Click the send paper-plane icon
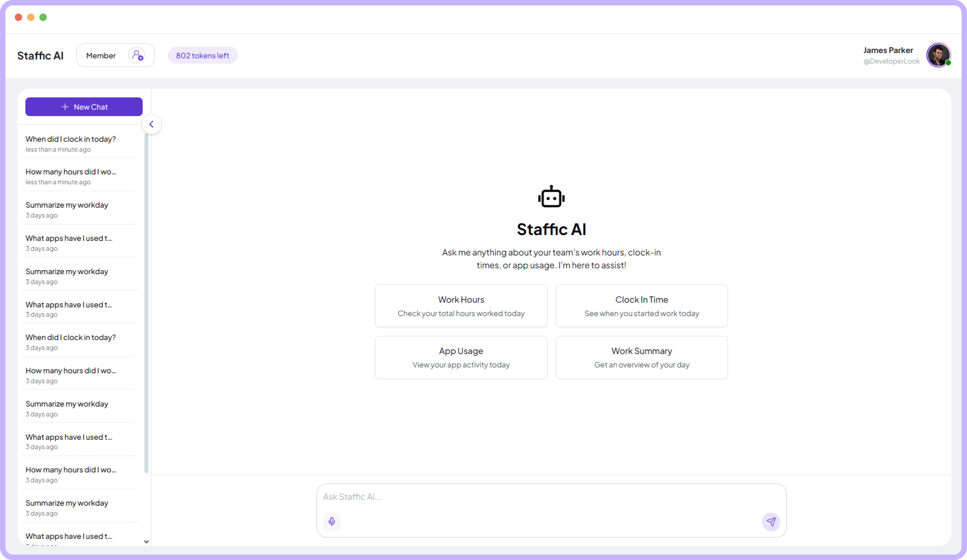Image resolution: width=967 pixels, height=560 pixels. pos(771,522)
